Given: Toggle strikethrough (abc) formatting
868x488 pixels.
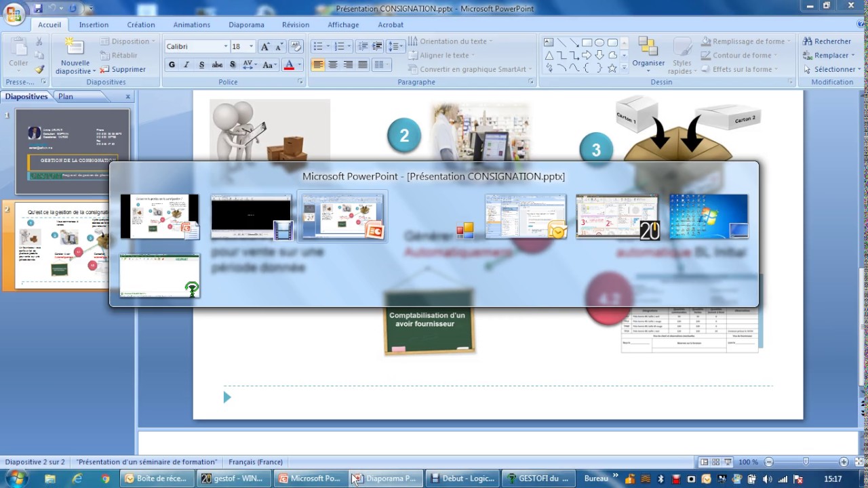Looking at the screenshot, I should [x=217, y=65].
